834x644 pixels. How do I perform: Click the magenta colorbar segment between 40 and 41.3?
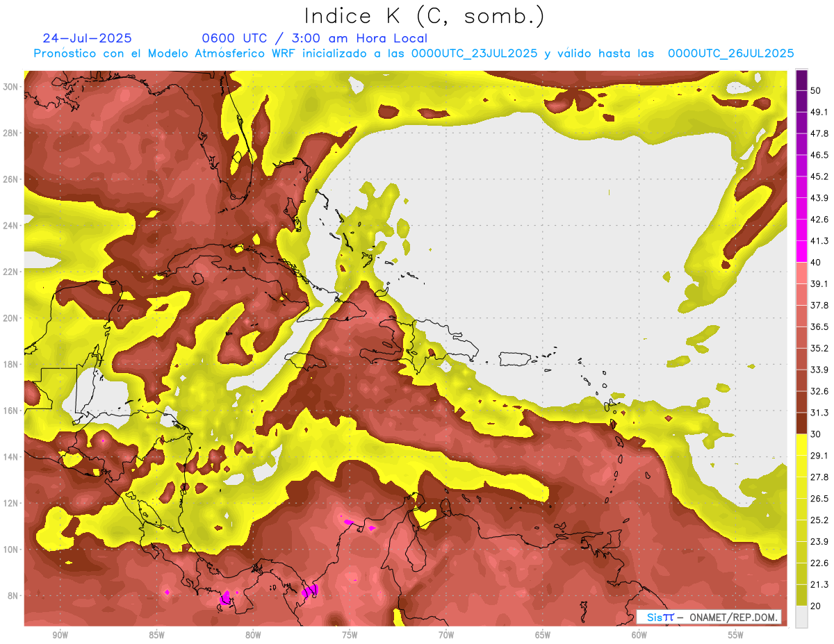[801, 251]
